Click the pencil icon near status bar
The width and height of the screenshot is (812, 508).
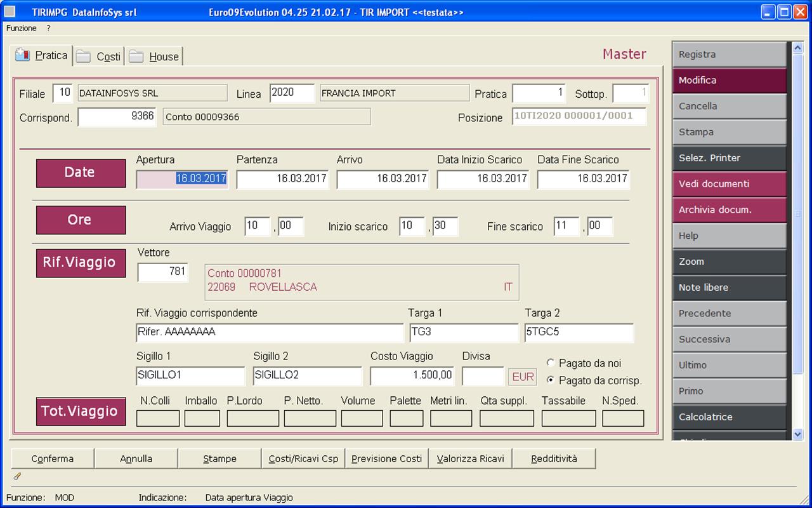point(17,476)
